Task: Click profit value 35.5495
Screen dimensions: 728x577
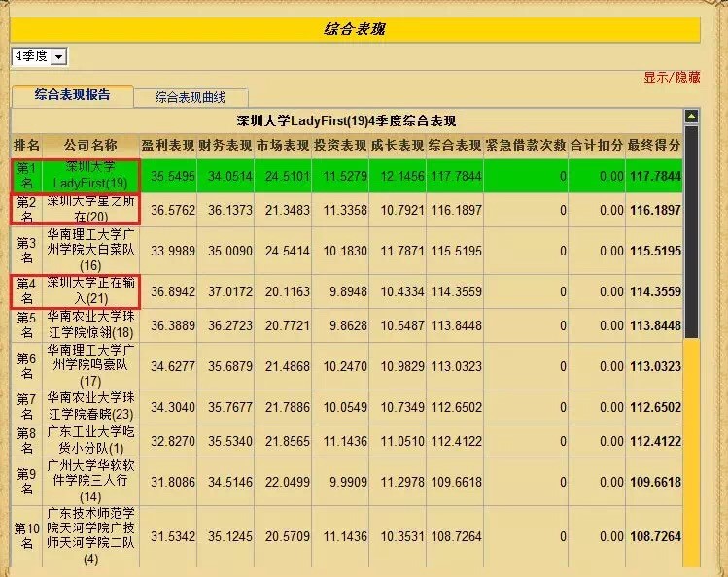Action: point(173,176)
